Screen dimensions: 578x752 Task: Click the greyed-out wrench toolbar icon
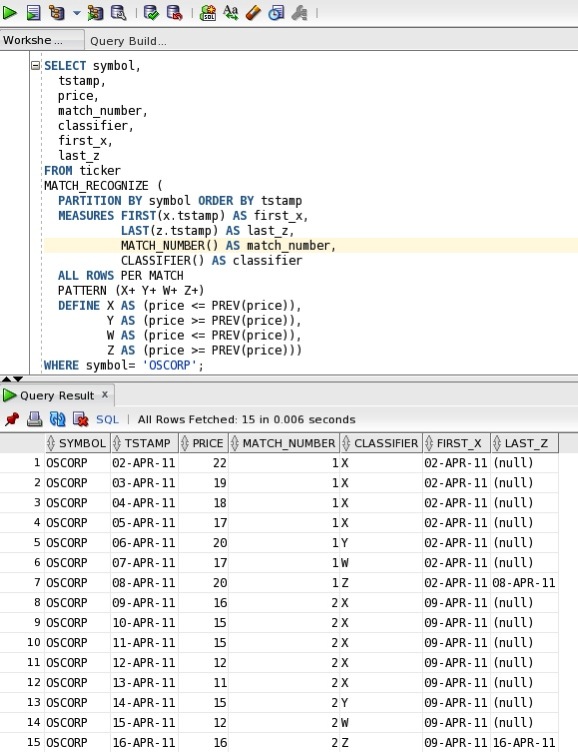coord(299,12)
